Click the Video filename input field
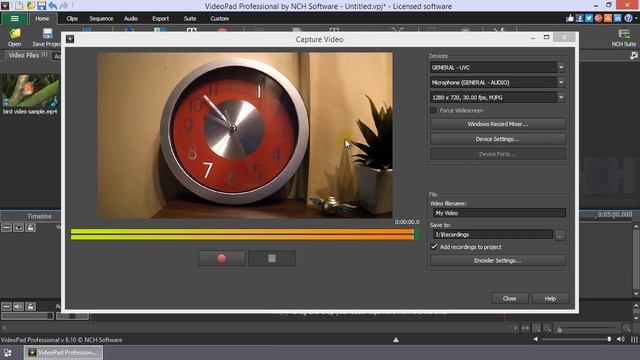The width and height of the screenshot is (640, 360). coord(499,213)
